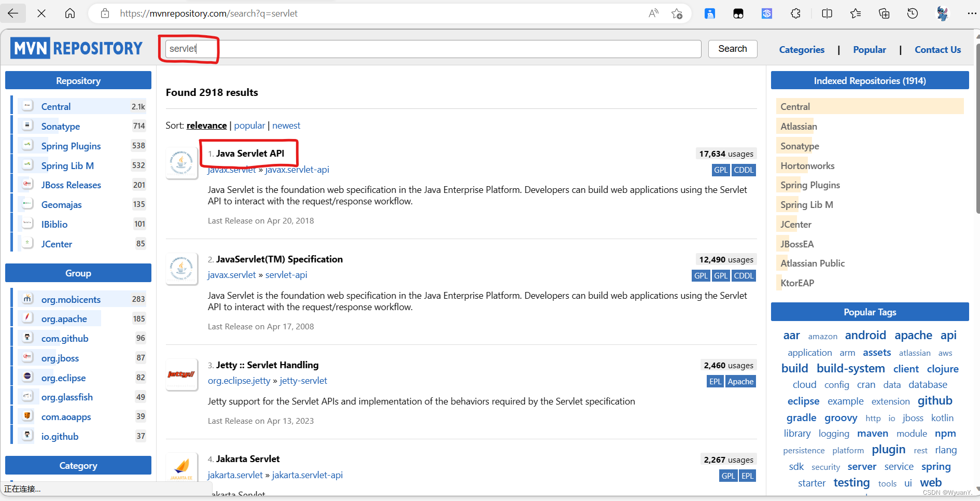Viewport: 980px width, 501px height.
Task: Click the CDDL license tag on first result
Action: tap(744, 170)
